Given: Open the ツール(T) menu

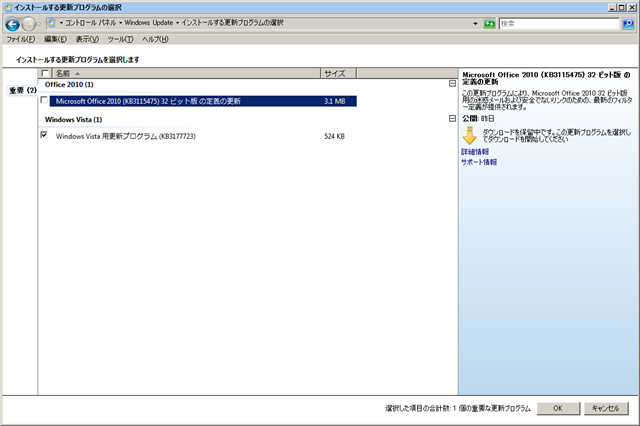Looking at the screenshot, I should [x=120, y=39].
